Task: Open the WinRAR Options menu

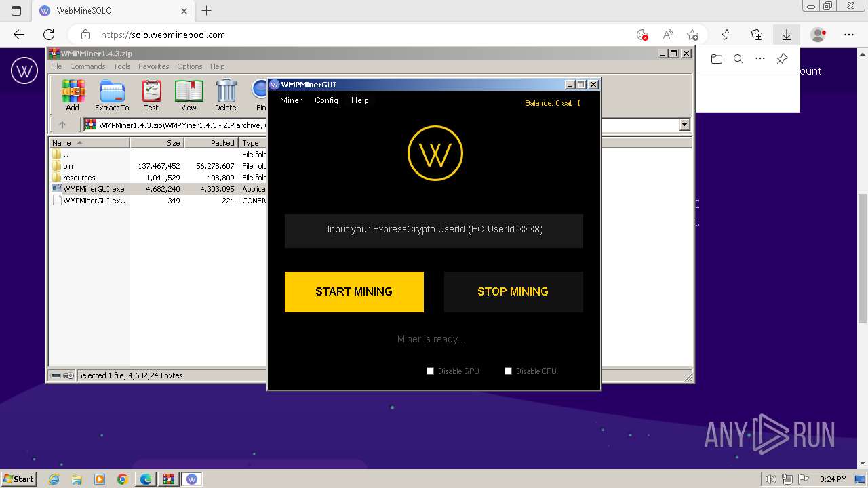Action: pos(190,66)
